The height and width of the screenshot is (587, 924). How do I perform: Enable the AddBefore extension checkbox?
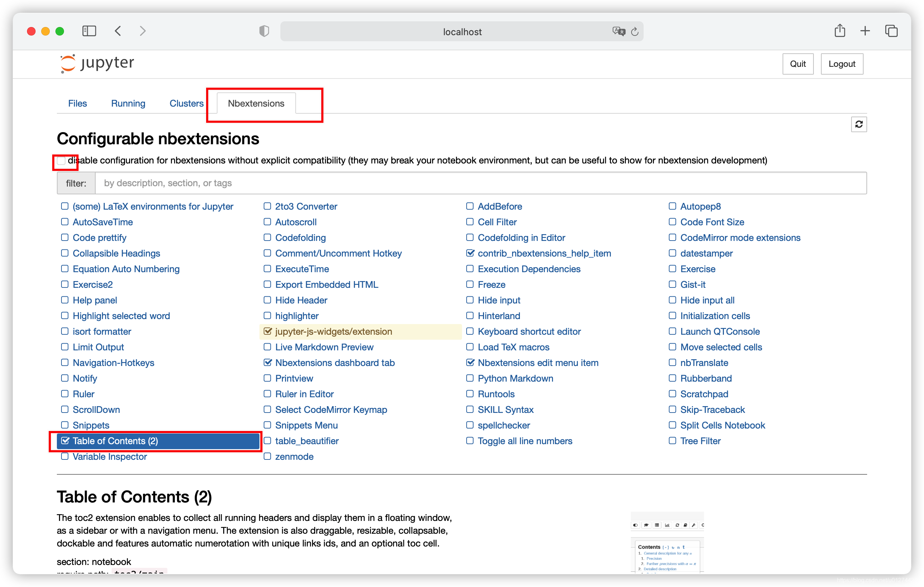click(470, 206)
